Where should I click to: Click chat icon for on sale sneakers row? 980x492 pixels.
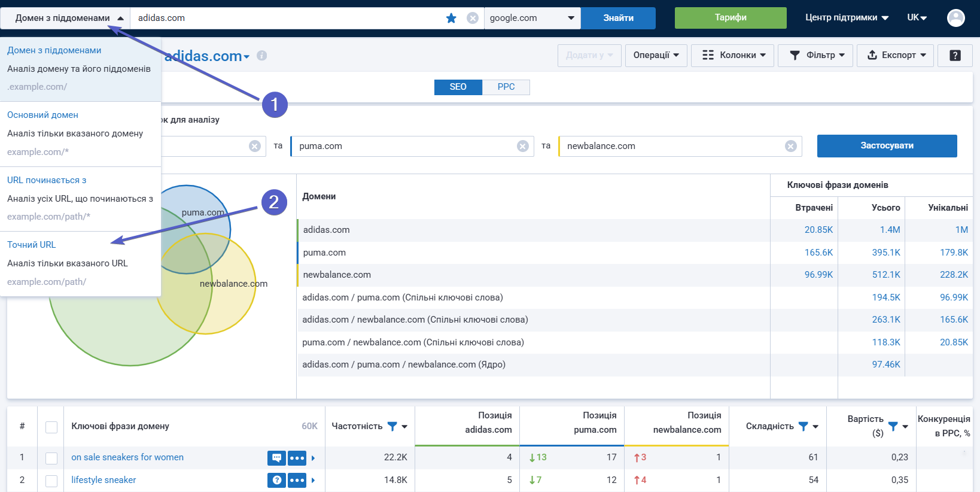[276, 458]
